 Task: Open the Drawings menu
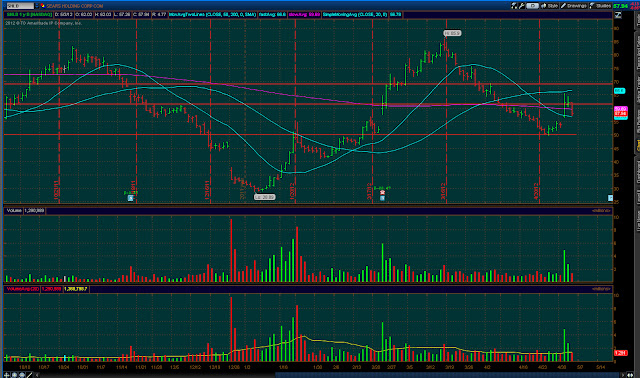574,6
